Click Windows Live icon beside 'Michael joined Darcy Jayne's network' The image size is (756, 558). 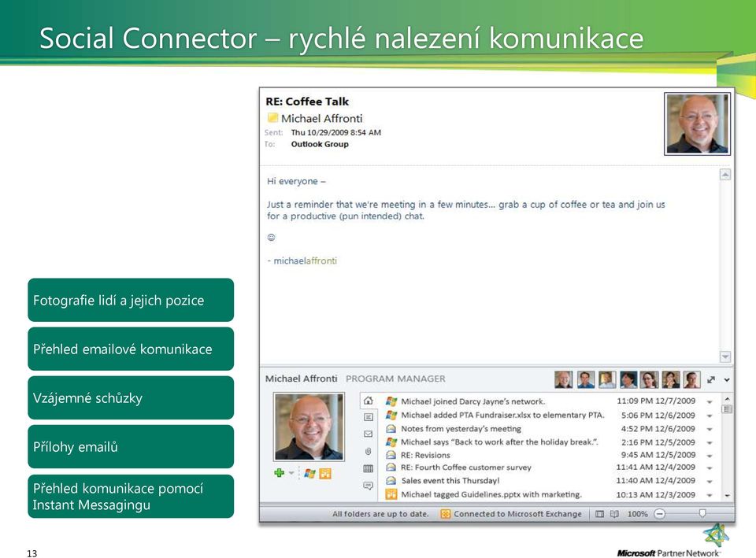391,401
